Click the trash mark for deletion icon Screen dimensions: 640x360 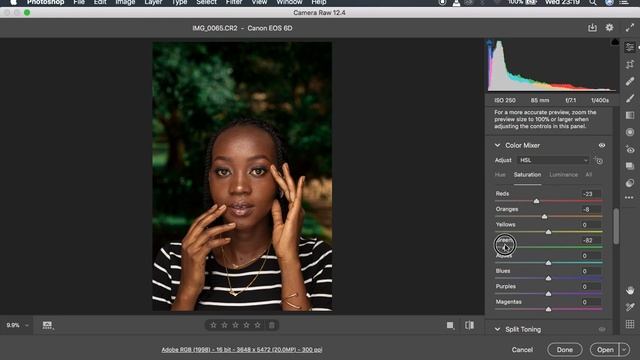click(272, 325)
